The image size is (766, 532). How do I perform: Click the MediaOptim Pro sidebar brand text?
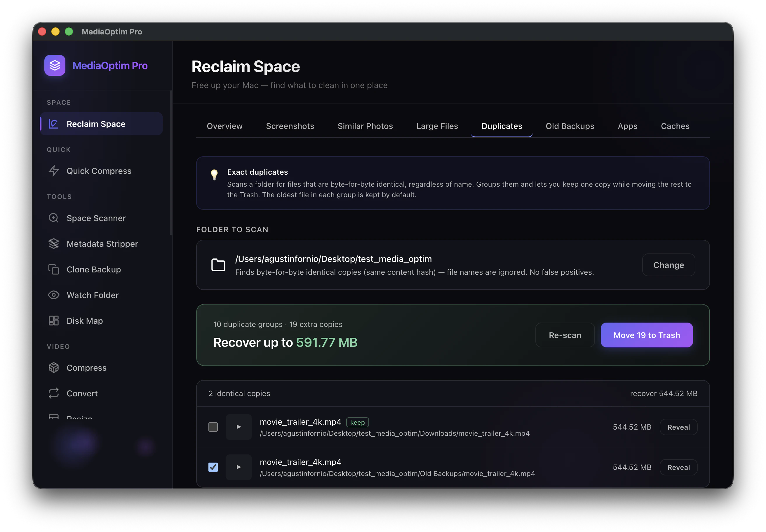tap(110, 65)
